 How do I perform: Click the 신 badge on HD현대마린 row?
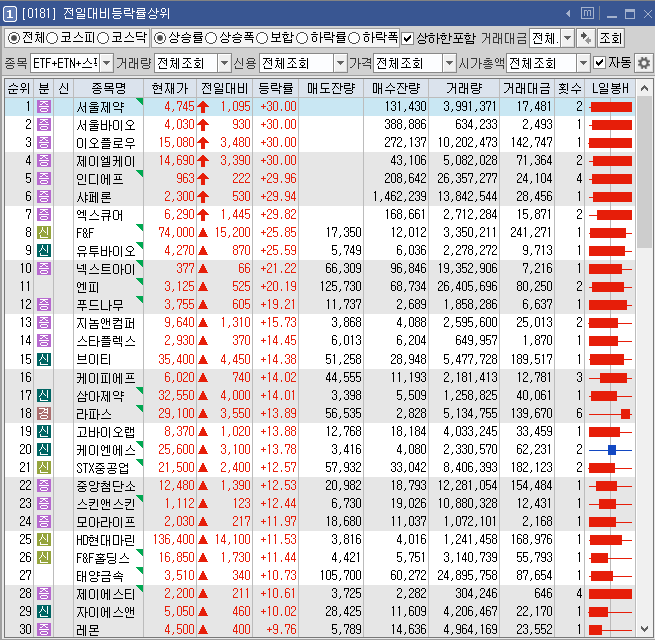(x=44, y=539)
